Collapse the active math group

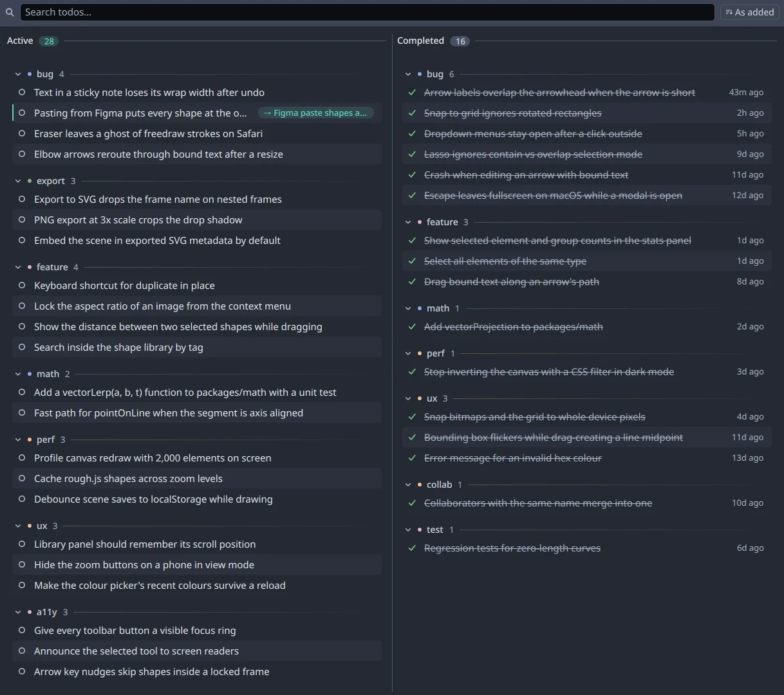click(18, 374)
